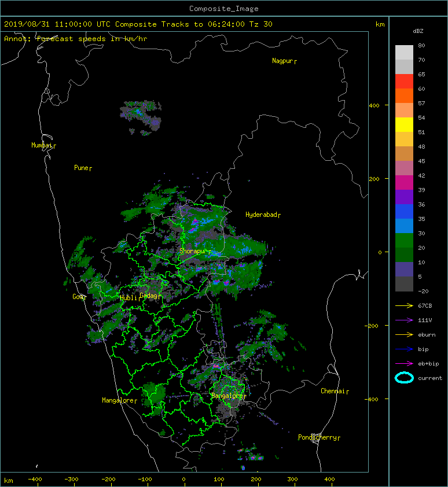448x487 pixels.
Task: Click the purple 111V arrow legend icon
Action: tap(404, 320)
